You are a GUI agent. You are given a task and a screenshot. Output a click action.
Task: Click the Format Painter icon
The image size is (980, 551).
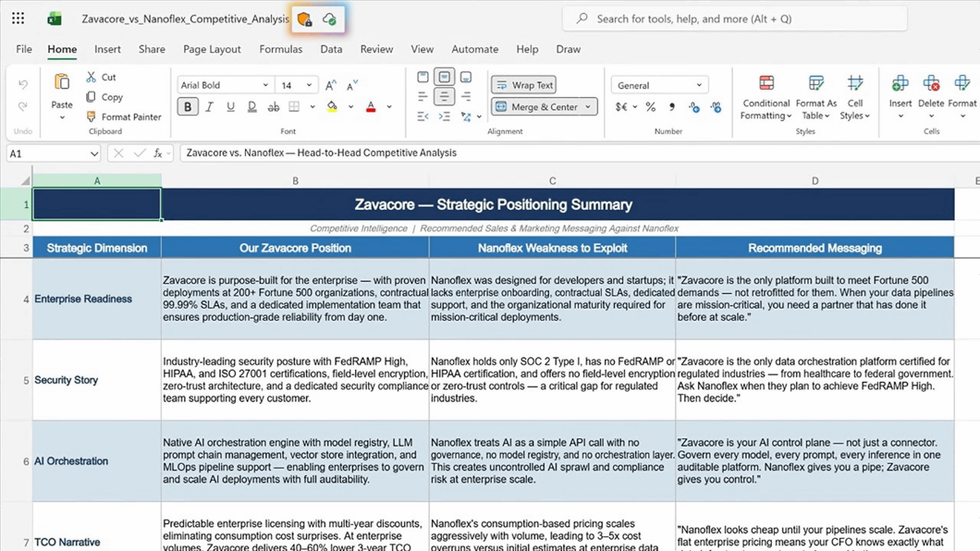[91, 117]
